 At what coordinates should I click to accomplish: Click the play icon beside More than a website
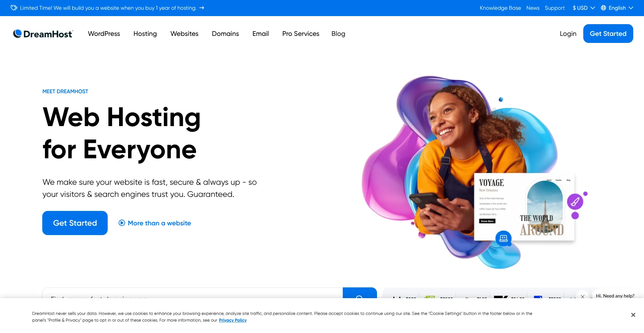click(x=122, y=223)
